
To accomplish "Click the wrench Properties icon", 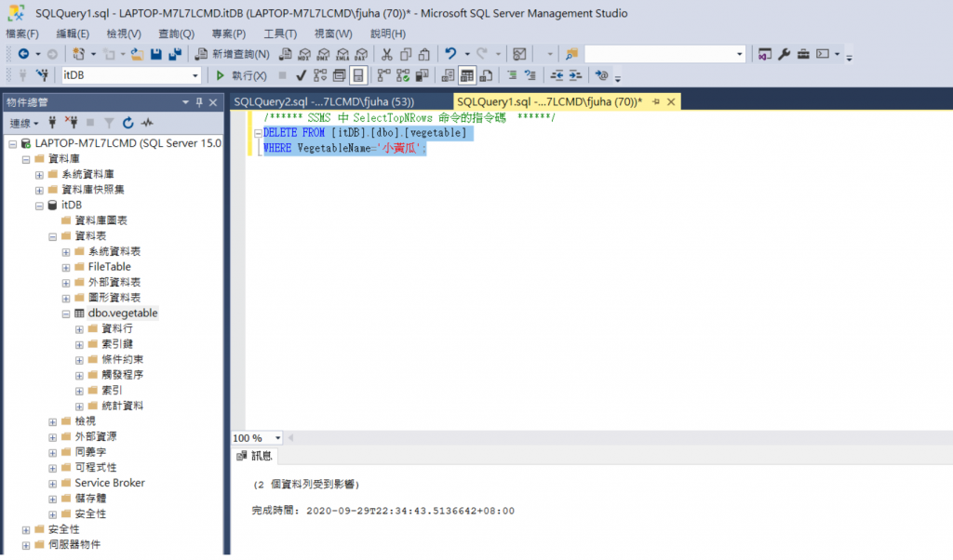I will (x=784, y=54).
